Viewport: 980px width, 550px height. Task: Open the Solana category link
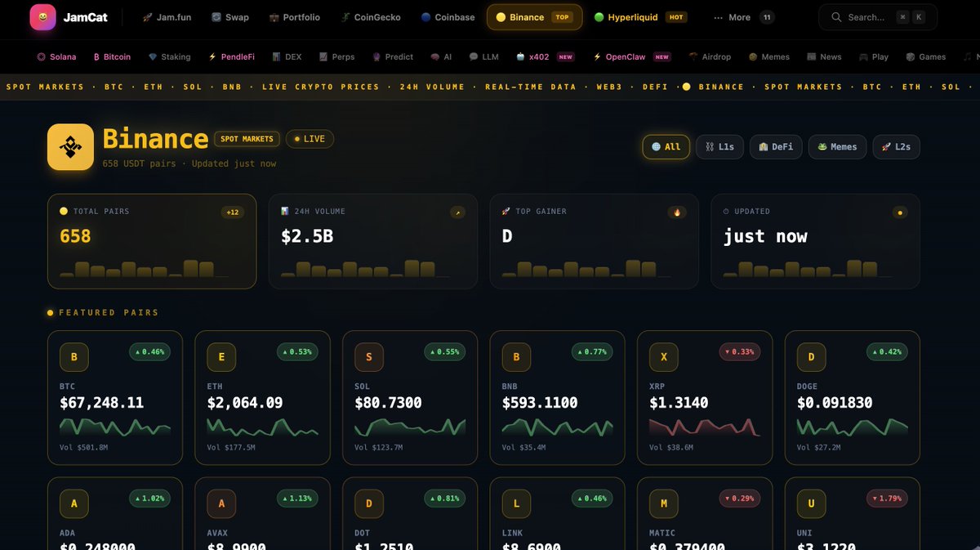56,57
